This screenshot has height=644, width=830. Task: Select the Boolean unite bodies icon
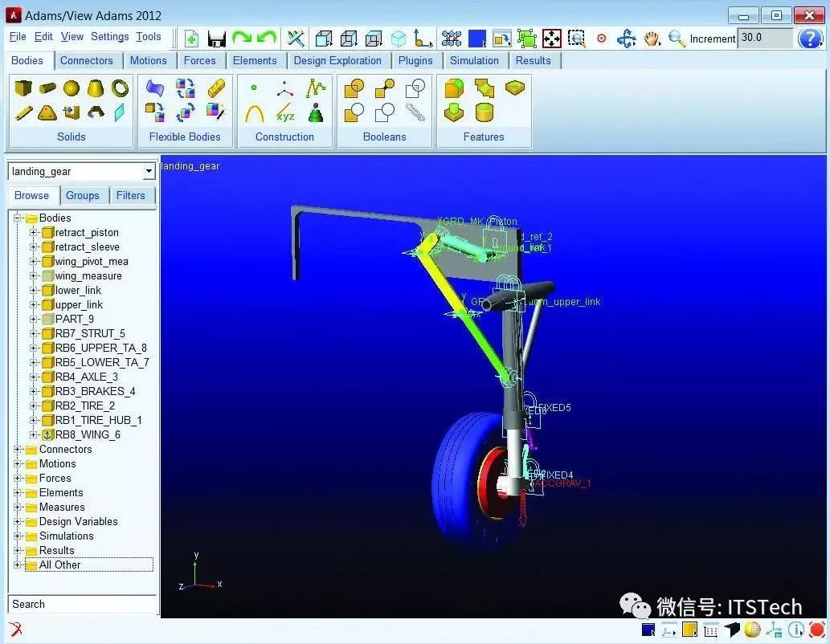[x=354, y=88]
